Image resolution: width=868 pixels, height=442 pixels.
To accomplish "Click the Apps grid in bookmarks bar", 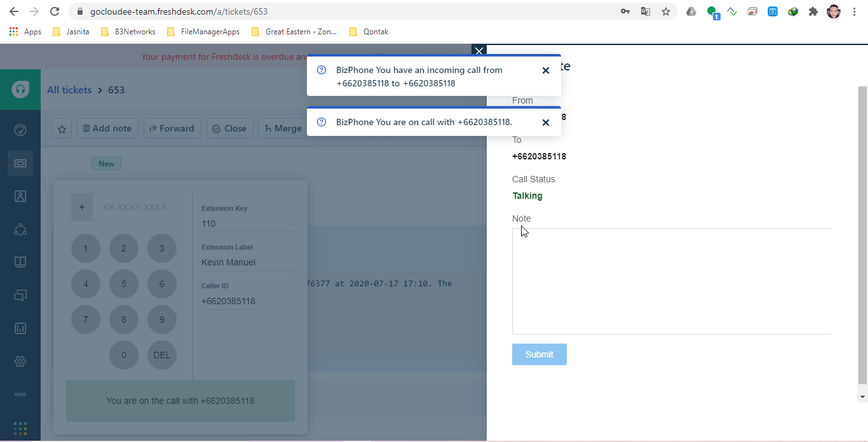I will click(x=25, y=32).
